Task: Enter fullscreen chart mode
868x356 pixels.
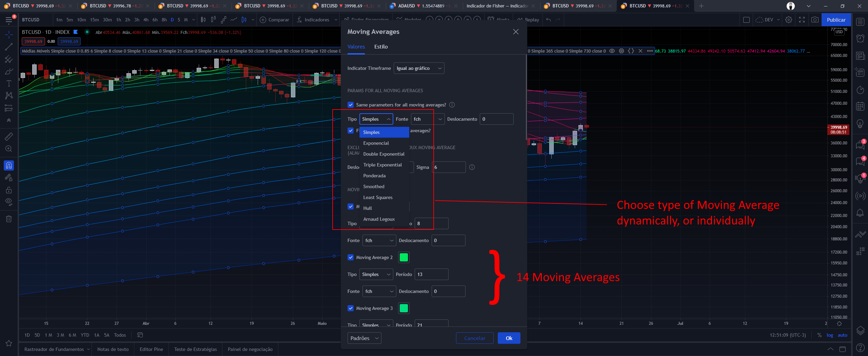Action: [x=802, y=20]
